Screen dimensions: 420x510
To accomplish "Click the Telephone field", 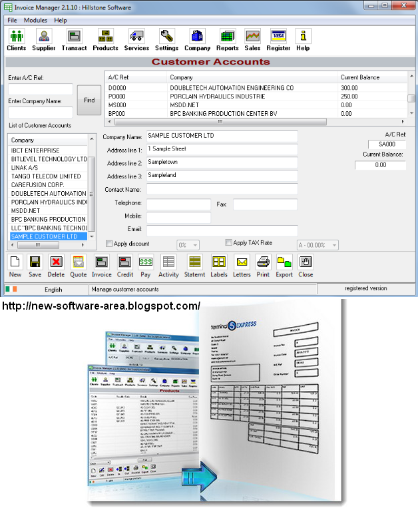I will (179, 204).
